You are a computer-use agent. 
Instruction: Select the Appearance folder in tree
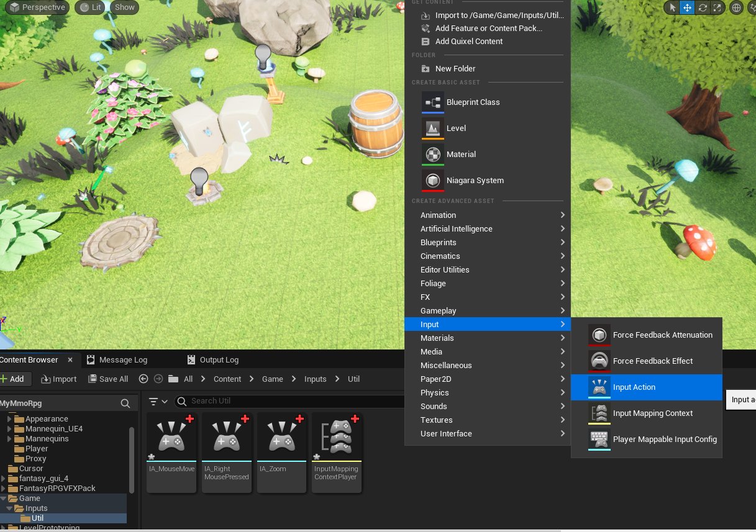47,418
